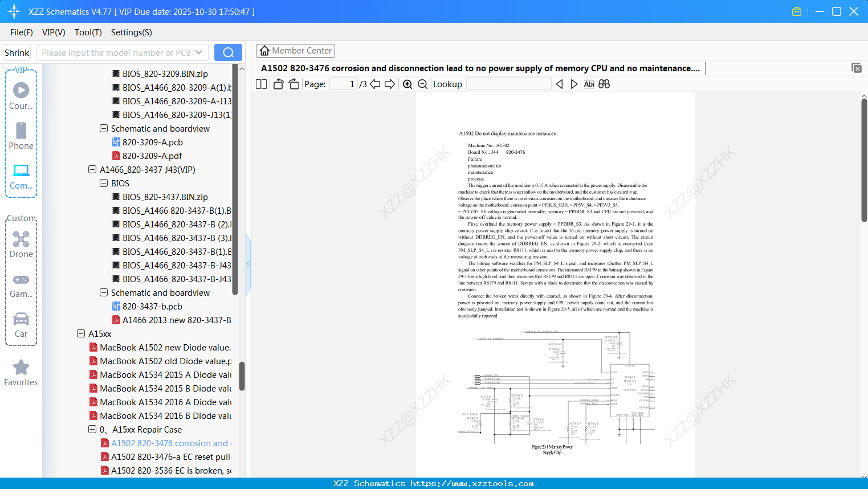868x489 pixels.
Task: Open the Course category in sidebar
Action: (x=21, y=96)
